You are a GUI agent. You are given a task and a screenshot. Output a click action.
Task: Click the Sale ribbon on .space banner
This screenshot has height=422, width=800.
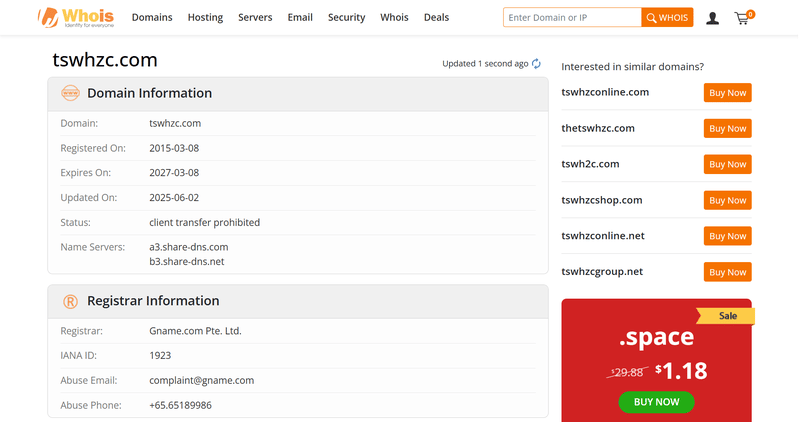click(x=726, y=316)
